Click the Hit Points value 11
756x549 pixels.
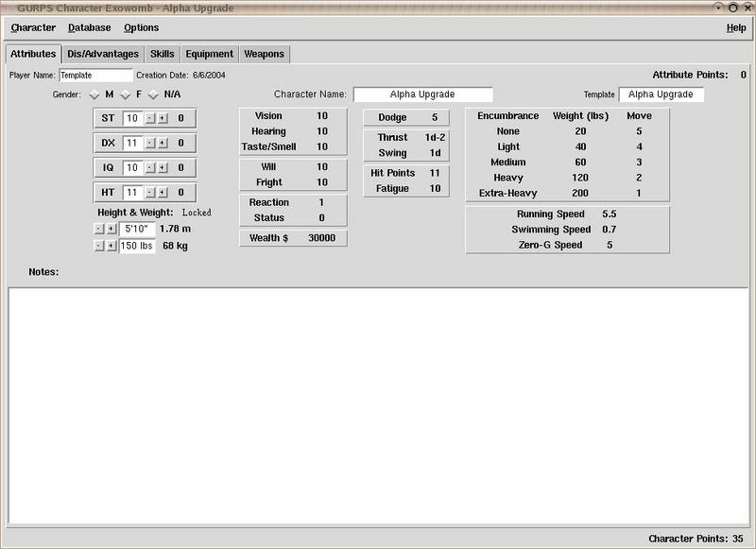435,173
